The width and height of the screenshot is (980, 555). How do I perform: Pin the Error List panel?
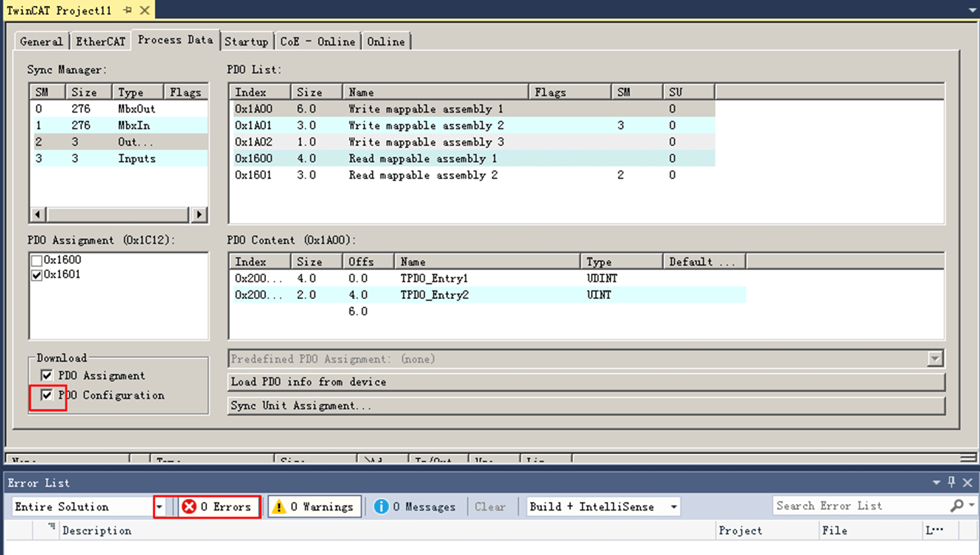[x=952, y=482]
